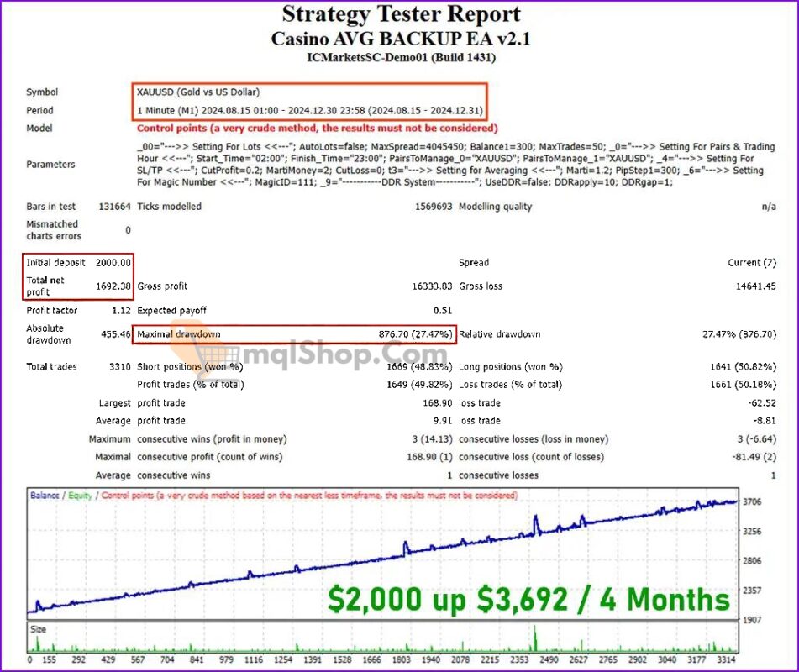Screen dimensions: 799x672
Task: Click the Casino AVG BACKUP EA v2.1 title
Action: pyautogui.click(x=399, y=39)
